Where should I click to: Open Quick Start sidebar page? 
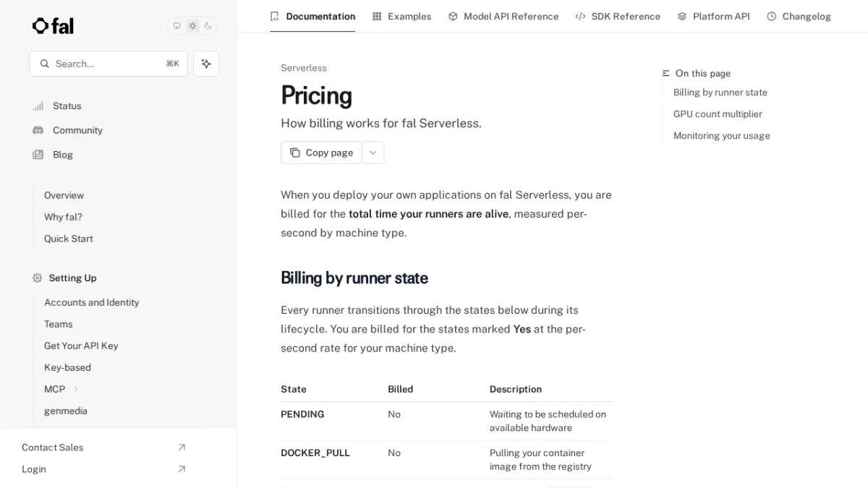(x=69, y=239)
